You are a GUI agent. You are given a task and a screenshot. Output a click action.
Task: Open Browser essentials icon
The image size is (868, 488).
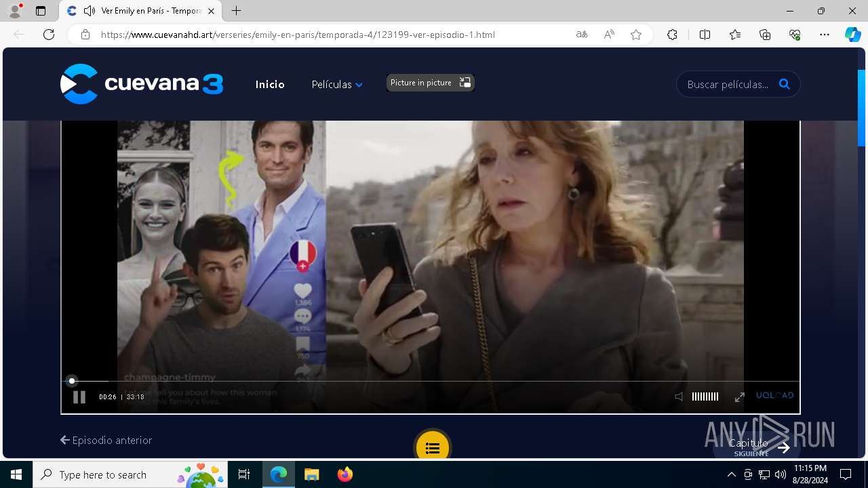coord(795,35)
